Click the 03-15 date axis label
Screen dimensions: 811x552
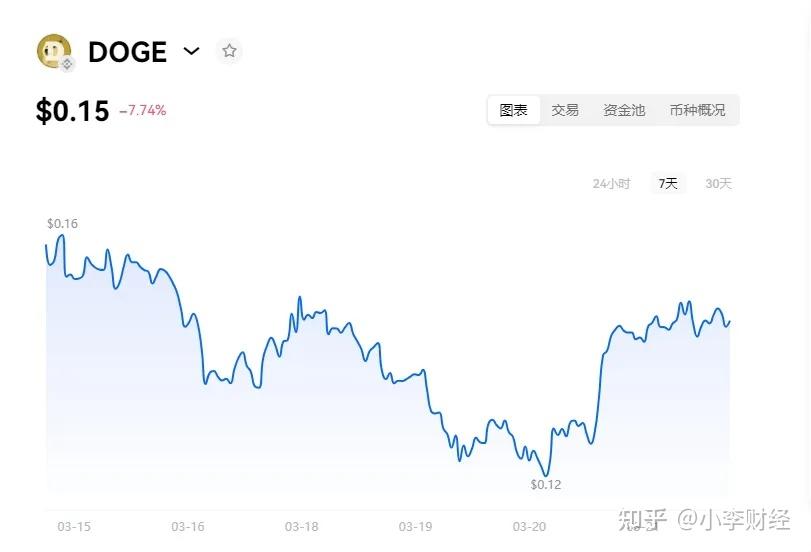[74, 527]
